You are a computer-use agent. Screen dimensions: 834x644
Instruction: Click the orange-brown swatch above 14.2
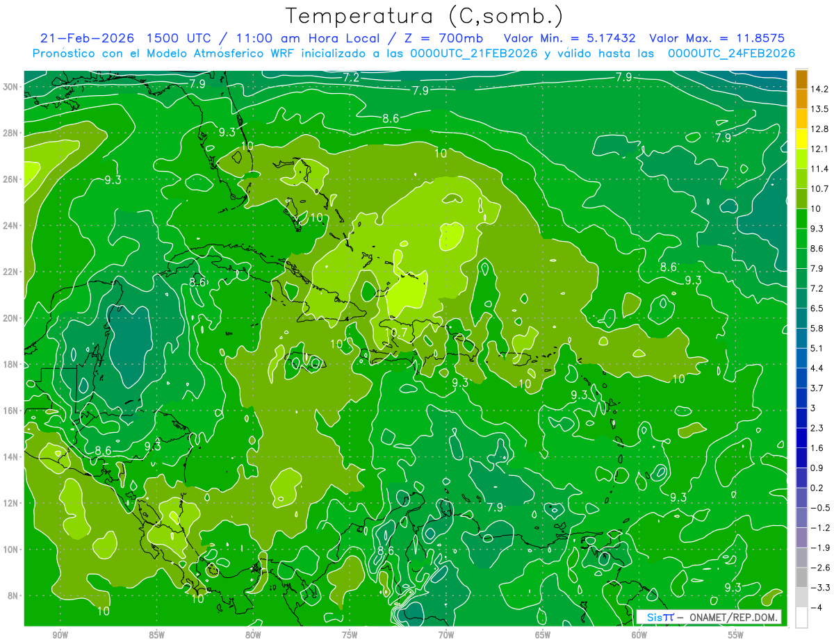coord(801,79)
